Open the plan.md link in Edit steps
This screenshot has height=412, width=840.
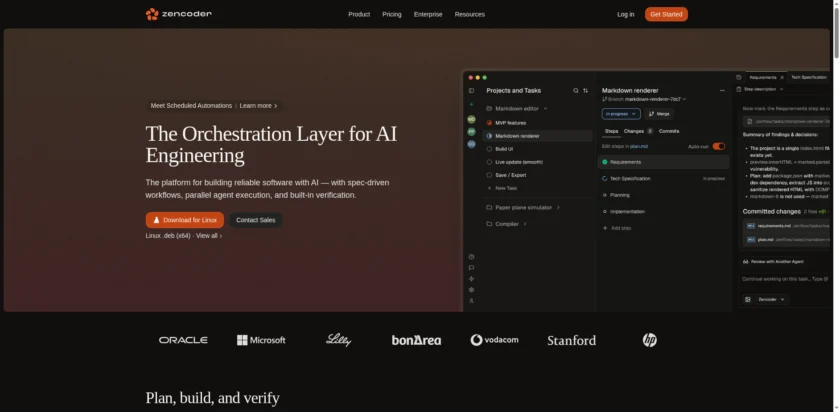point(639,146)
